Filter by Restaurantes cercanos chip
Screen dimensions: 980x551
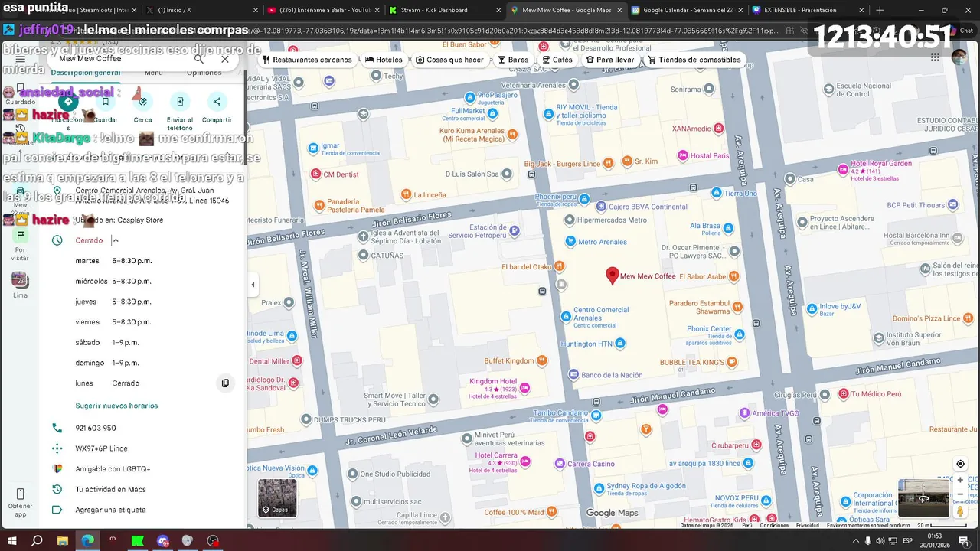307,60
